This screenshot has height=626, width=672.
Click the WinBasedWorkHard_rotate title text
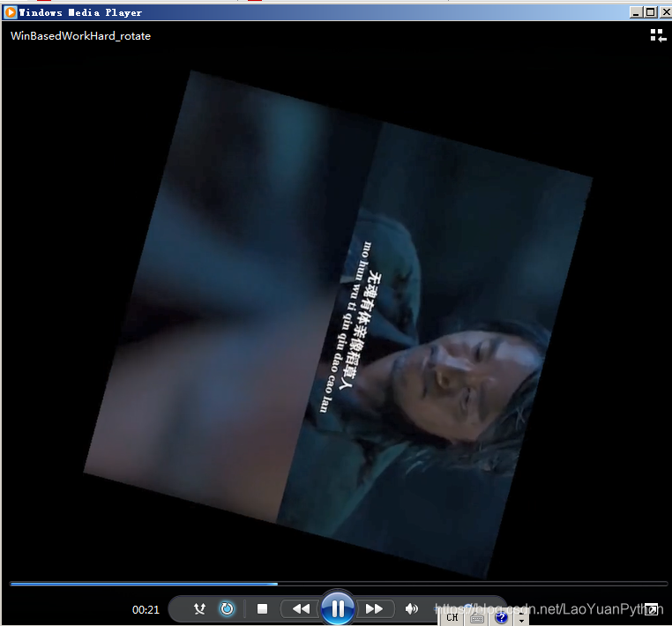coord(80,36)
